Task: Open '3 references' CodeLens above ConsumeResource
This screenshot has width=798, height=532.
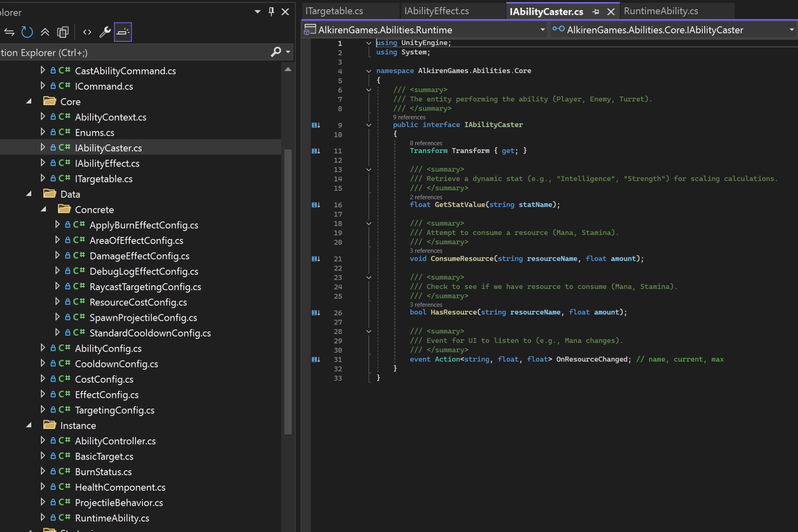Action: (x=426, y=250)
